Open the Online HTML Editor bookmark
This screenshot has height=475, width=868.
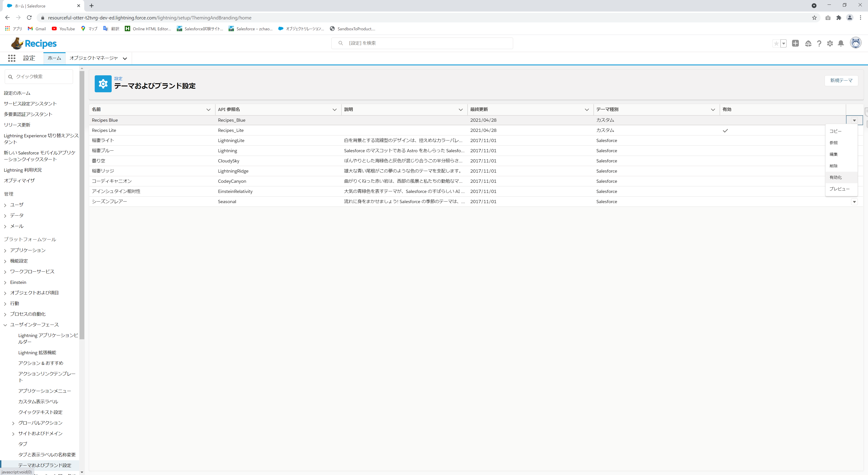point(148,29)
